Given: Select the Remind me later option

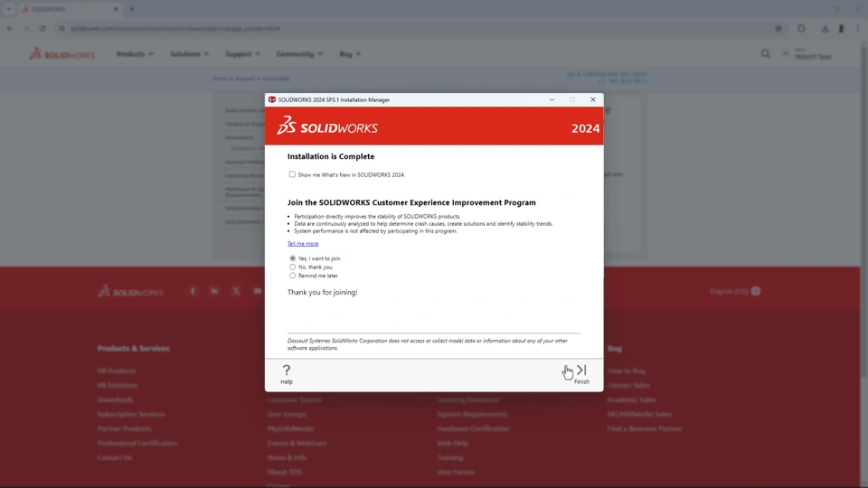Looking at the screenshot, I should pos(293,276).
